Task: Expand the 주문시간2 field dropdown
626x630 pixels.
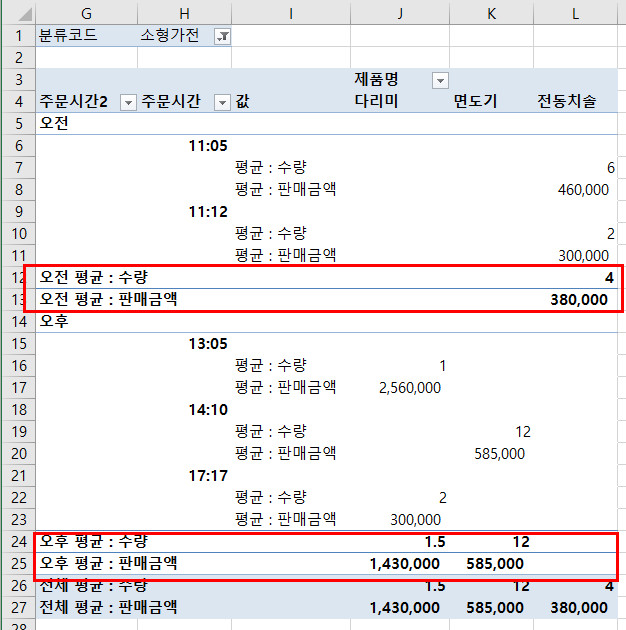Action: click(127, 102)
